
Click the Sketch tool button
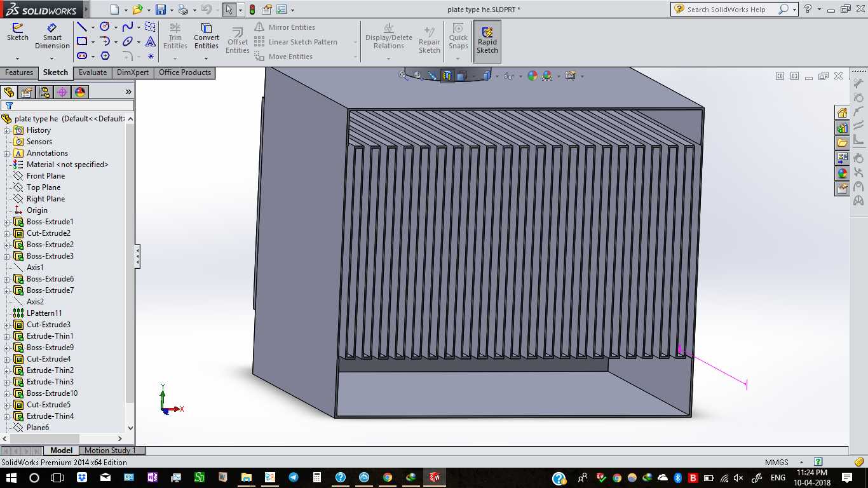click(x=18, y=33)
